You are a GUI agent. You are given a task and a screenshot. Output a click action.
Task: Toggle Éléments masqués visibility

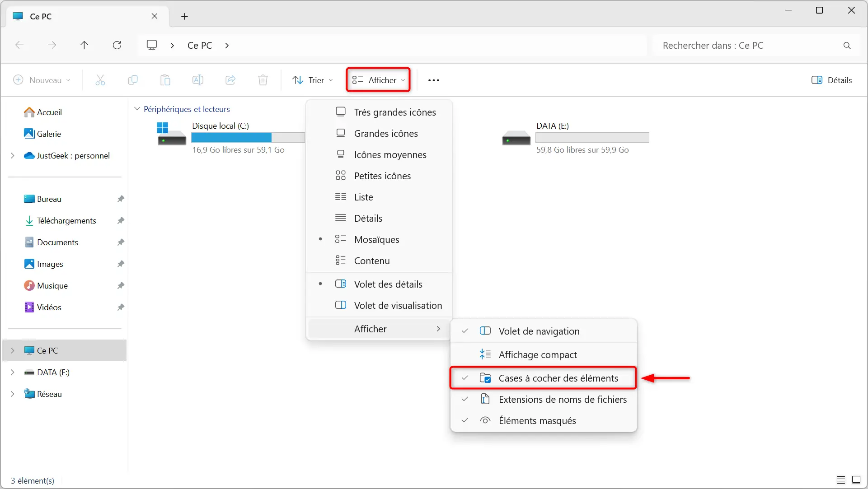pos(544,420)
